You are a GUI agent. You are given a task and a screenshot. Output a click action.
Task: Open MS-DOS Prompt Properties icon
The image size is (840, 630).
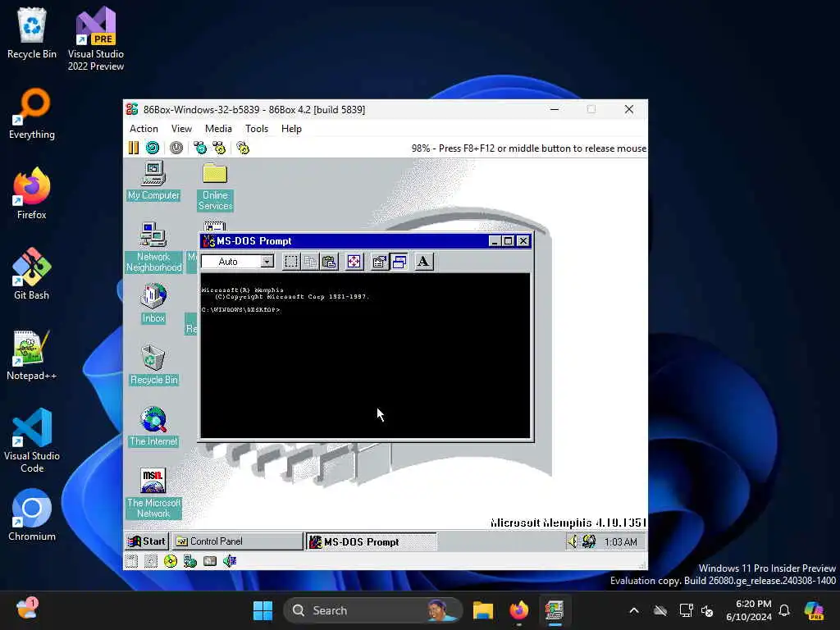379,262
